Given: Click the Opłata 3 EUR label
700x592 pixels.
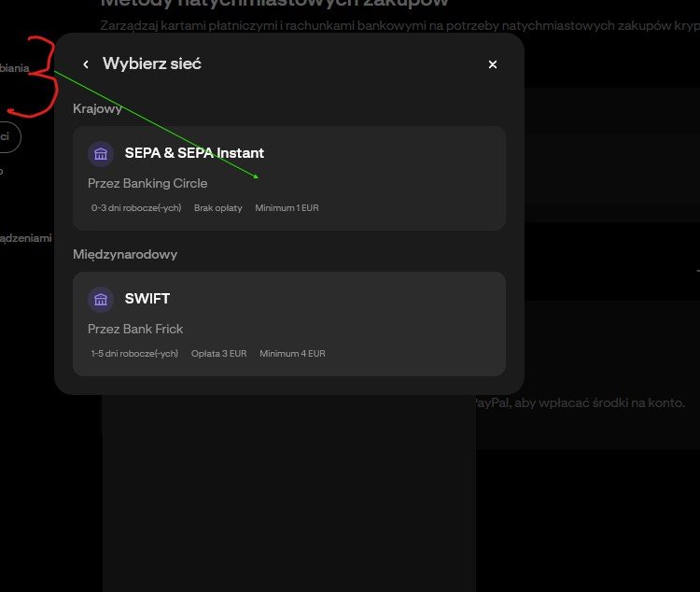Looking at the screenshot, I should point(218,353).
